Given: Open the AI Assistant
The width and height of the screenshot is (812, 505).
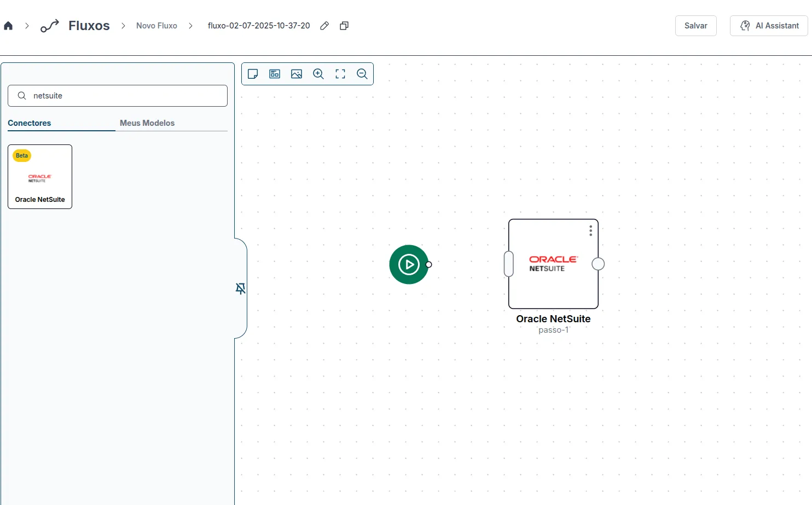Looking at the screenshot, I should click(x=769, y=26).
